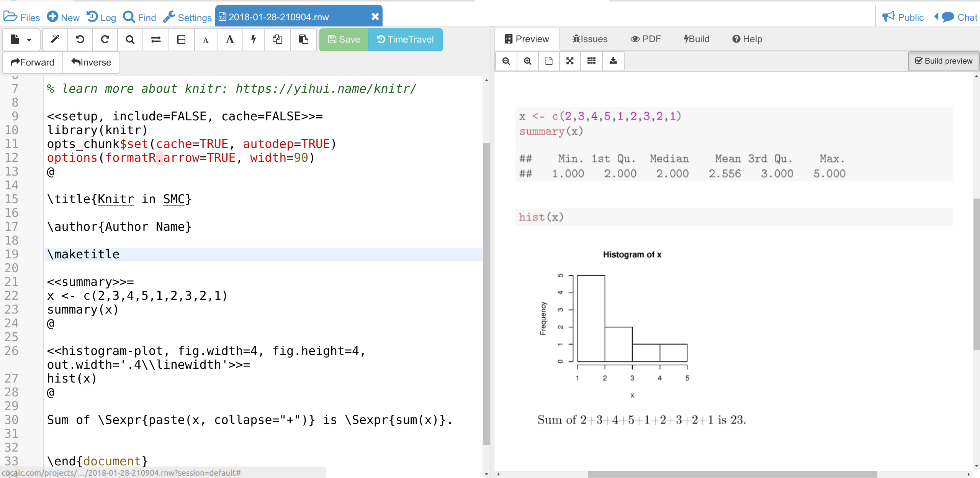Screen dimensions: 980x478
Task: Click the find-and-replace arrows icon
Action: [156, 39]
